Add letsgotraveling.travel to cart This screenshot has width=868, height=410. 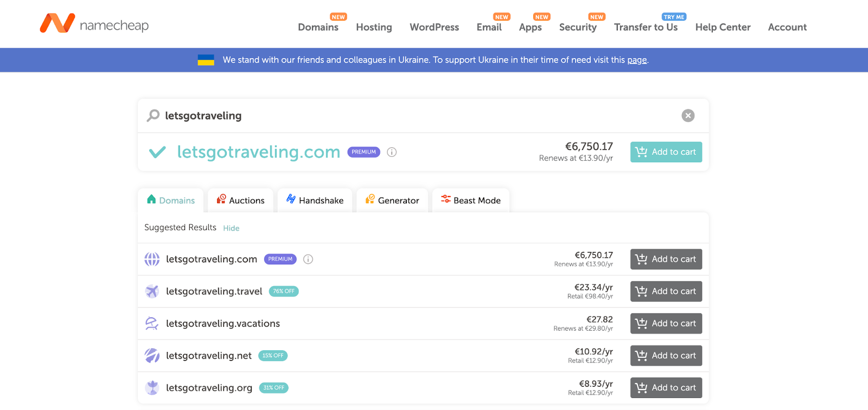pyautogui.click(x=666, y=291)
